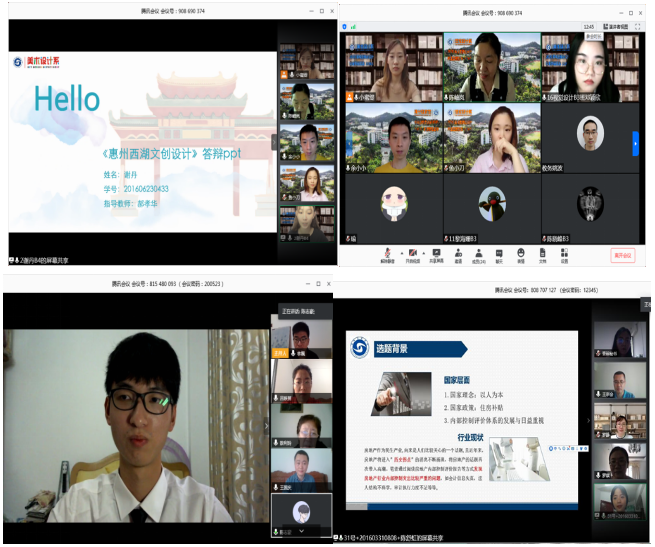Open the documents icon in toolbar
This screenshot has width=655, height=547.
click(x=543, y=253)
